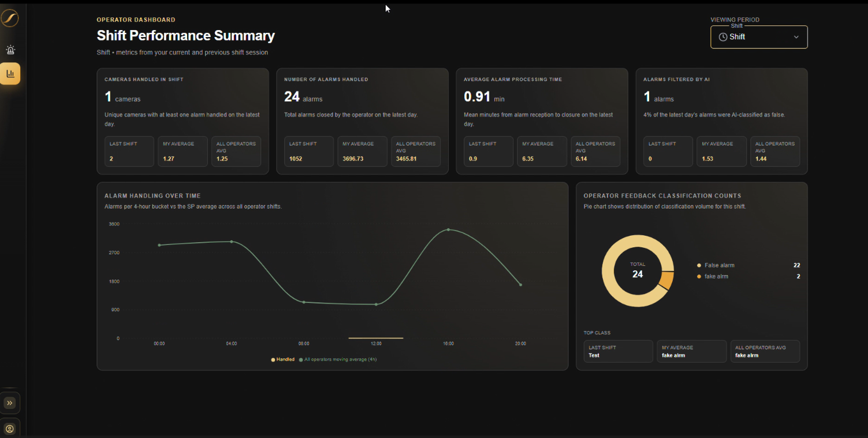Screen dimensions: 868x438
Task: Select the bar chart dashboard icon
Action: click(x=10, y=73)
